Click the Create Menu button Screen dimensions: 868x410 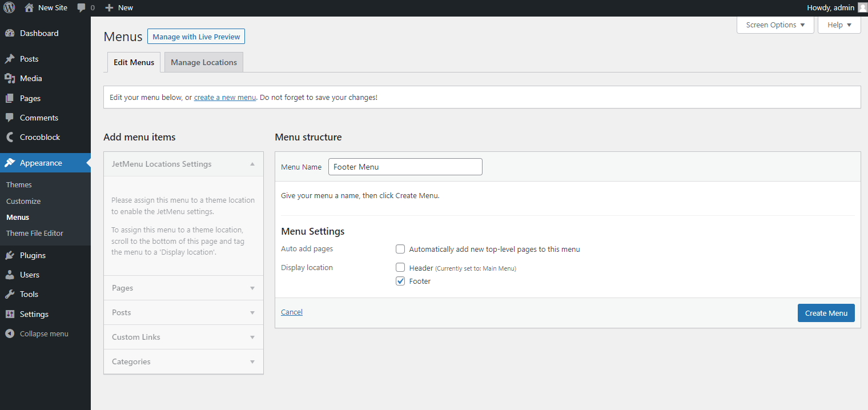(x=826, y=313)
